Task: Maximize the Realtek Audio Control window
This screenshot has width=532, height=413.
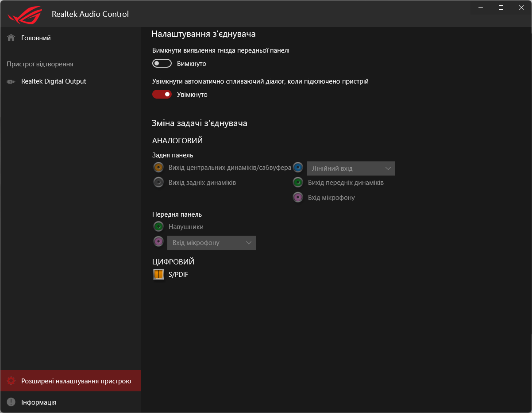Action: point(501,8)
